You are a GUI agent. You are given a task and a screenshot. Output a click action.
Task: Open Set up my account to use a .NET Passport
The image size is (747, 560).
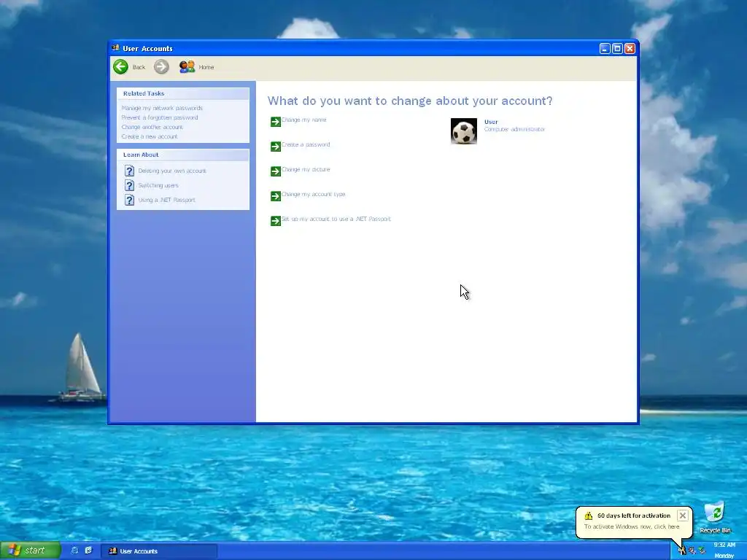[x=336, y=219]
